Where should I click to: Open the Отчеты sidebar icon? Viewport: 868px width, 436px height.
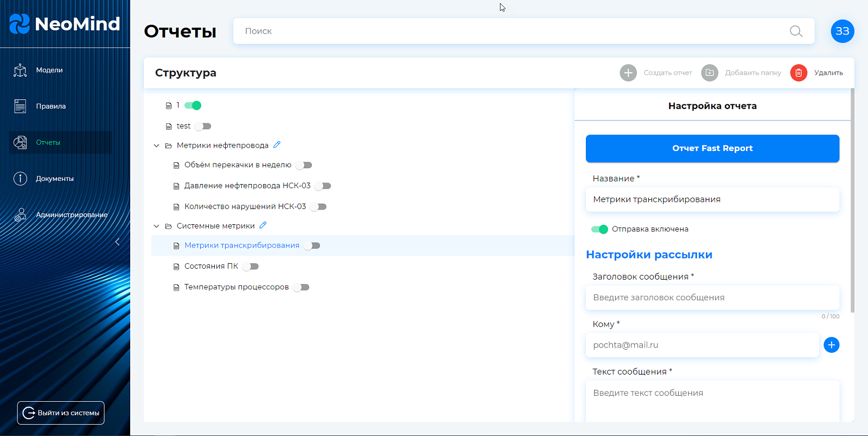(x=20, y=142)
